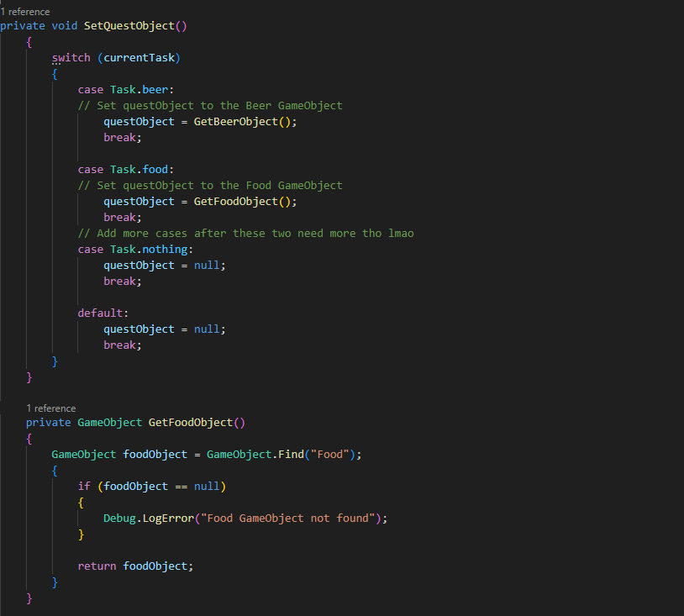The width and height of the screenshot is (684, 616).
Task: Click the Food GameObject comment line
Action: [x=210, y=186]
